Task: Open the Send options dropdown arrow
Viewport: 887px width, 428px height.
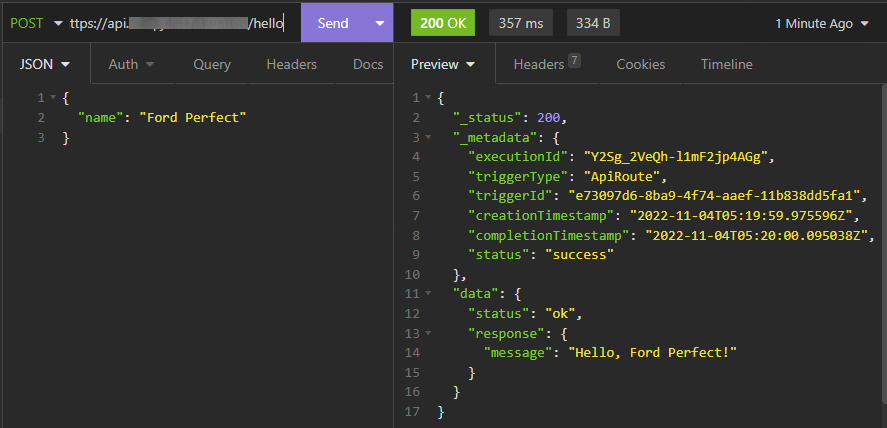Action: [378, 22]
